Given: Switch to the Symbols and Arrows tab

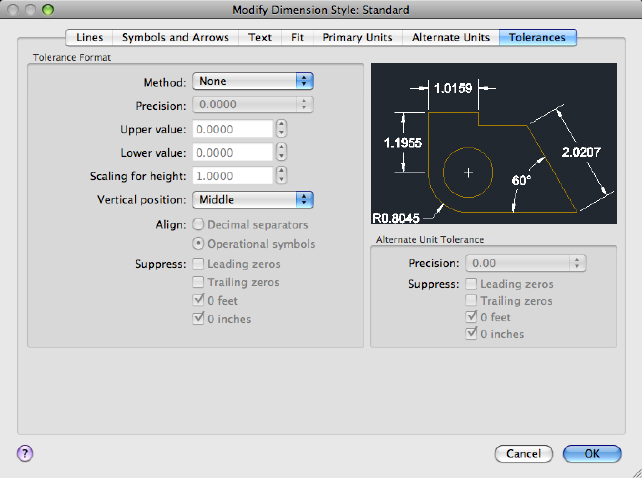Looking at the screenshot, I should [175, 37].
